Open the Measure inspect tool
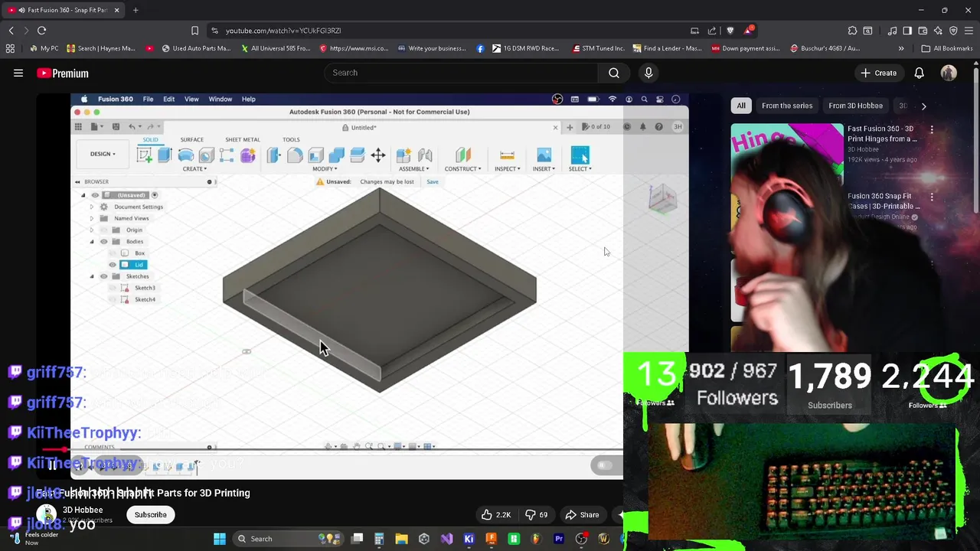 (x=507, y=155)
